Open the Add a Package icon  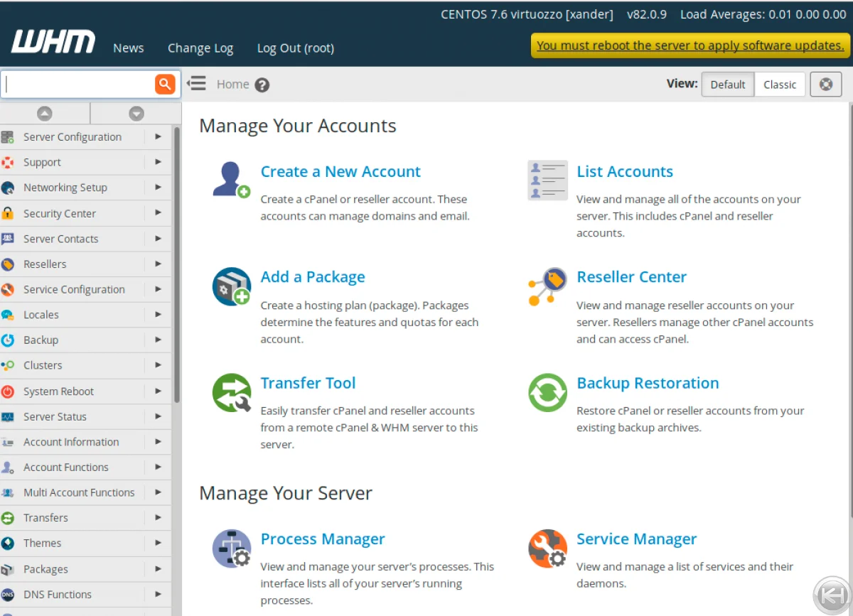click(x=231, y=286)
